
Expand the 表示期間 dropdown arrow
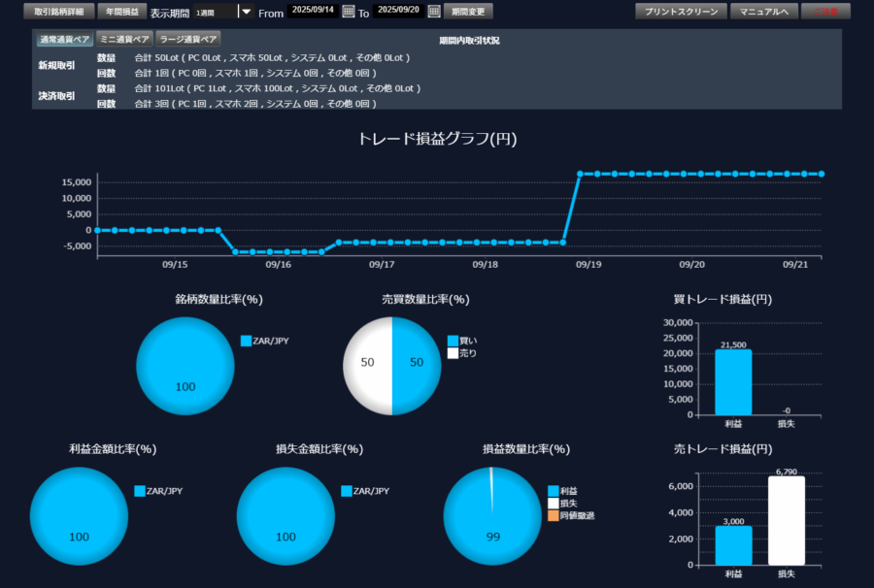pyautogui.click(x=246, y=12)
